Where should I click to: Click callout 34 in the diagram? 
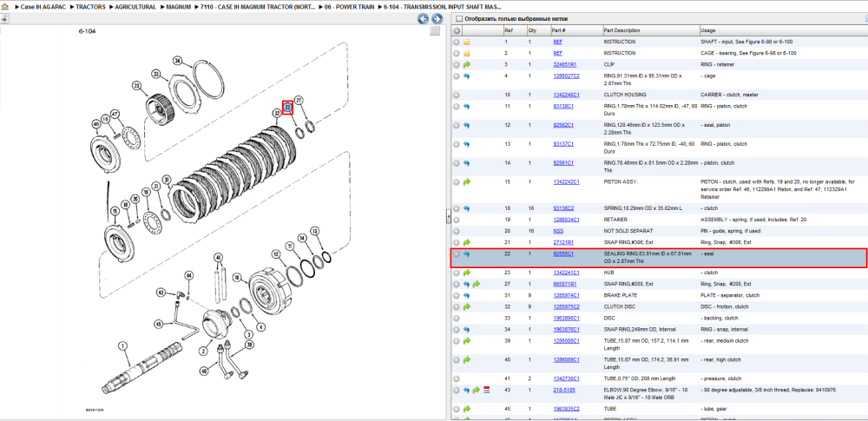[178, 61]
